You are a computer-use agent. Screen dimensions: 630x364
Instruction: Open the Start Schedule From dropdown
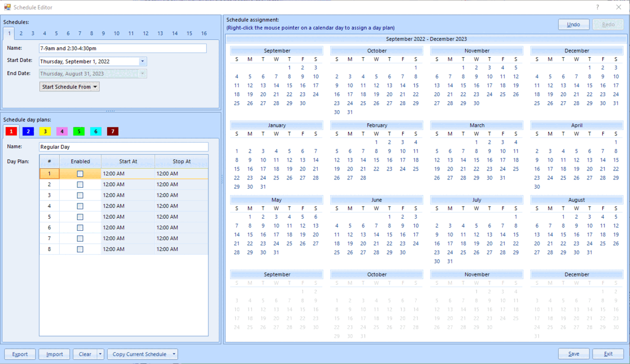[69, 87]
